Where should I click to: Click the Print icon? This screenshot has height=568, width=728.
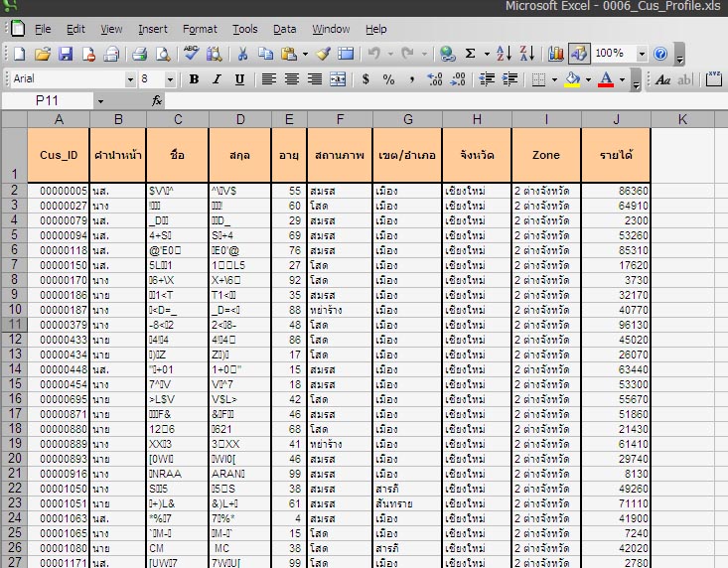point(139,54)
